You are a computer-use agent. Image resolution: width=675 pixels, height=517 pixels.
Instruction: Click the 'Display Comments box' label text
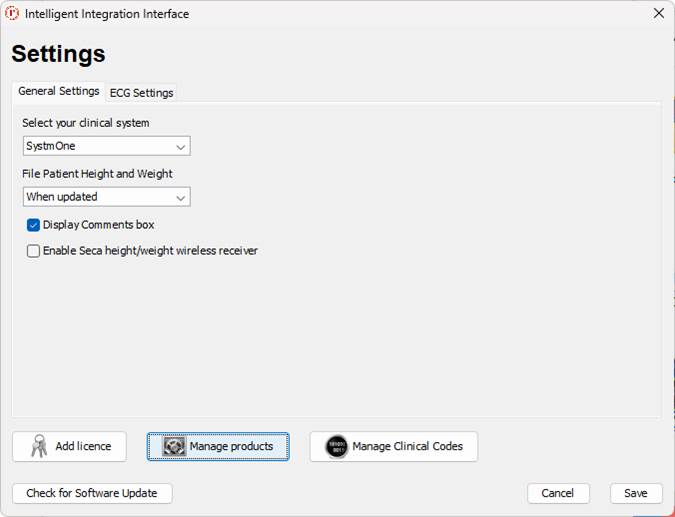point(99,225)
